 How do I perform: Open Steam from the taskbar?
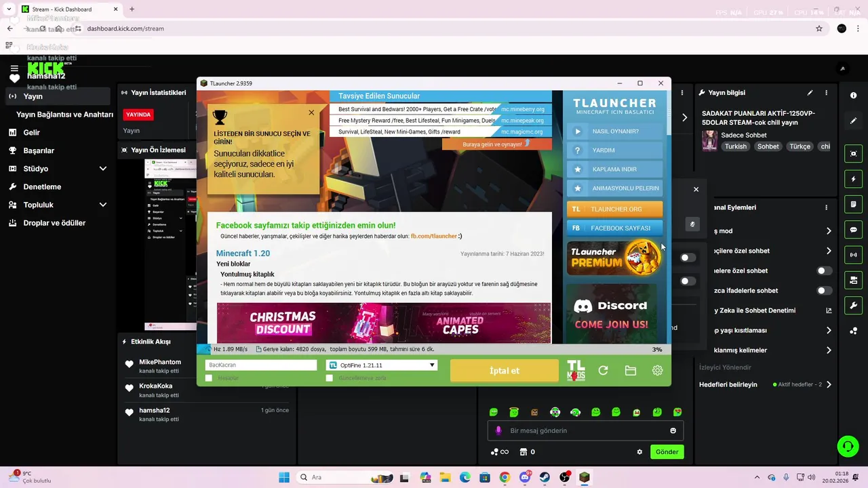point(545,477)
